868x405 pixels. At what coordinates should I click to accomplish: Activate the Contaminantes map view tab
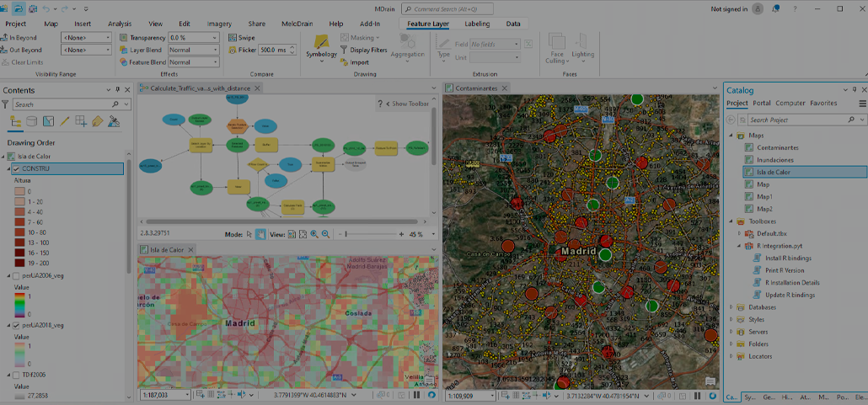(475, 88)
